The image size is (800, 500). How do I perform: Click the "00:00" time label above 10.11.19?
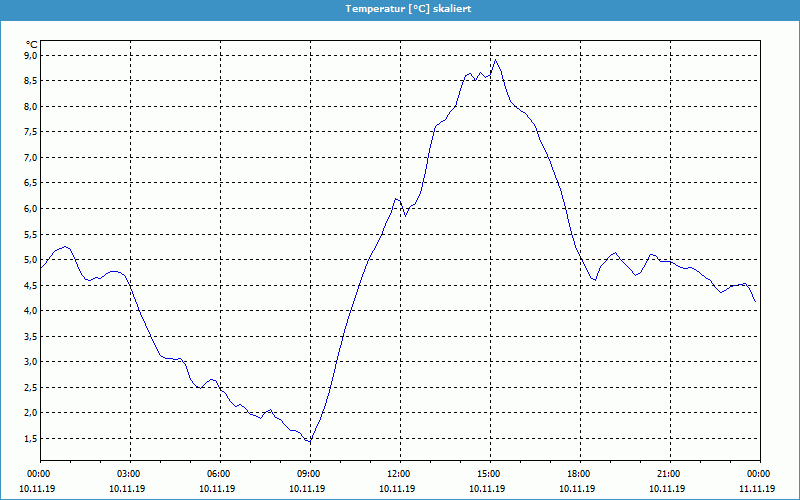click(x=38, y=474)
